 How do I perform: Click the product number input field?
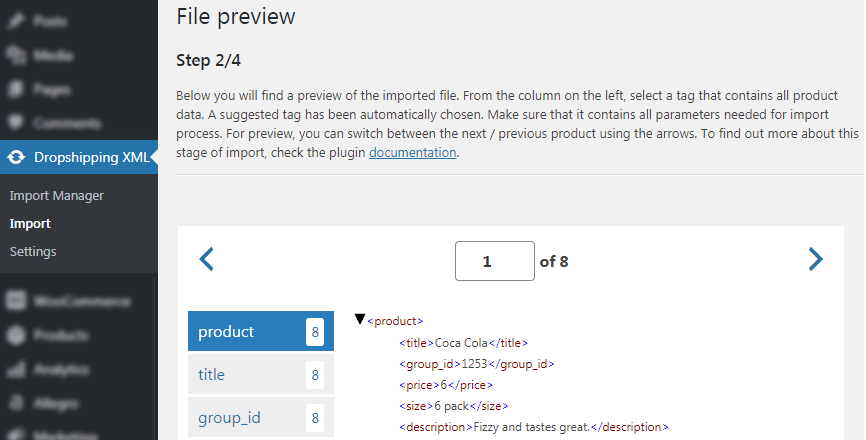click(495, 261)
